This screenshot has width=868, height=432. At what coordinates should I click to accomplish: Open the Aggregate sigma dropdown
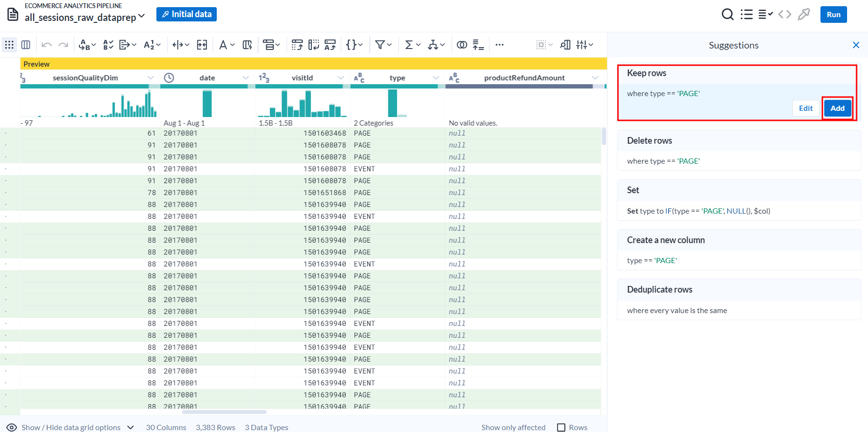tap(412, 45)
